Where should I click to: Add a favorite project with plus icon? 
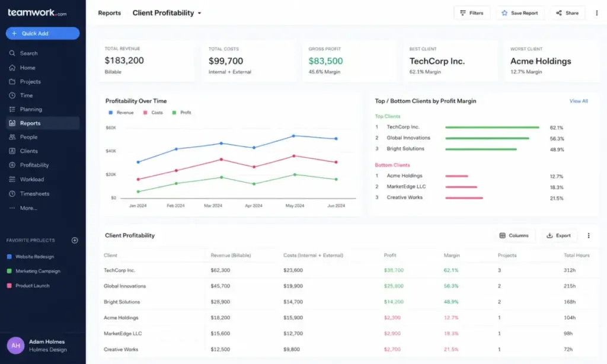tap(75, 240)
